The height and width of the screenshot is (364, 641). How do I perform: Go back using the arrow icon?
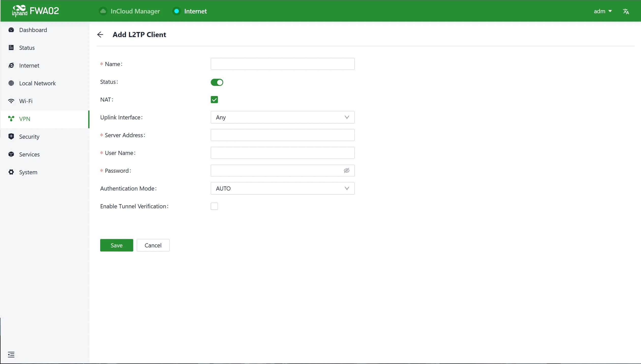100,35
